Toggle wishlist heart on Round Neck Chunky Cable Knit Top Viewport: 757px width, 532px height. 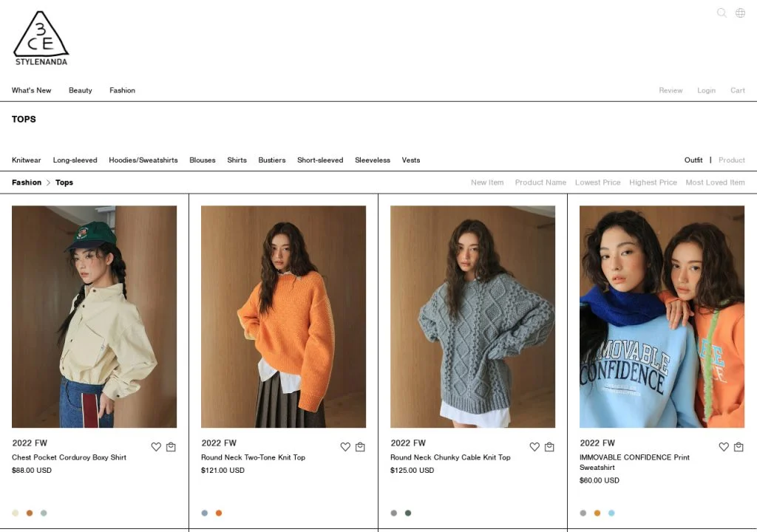[x=534, y=446]
